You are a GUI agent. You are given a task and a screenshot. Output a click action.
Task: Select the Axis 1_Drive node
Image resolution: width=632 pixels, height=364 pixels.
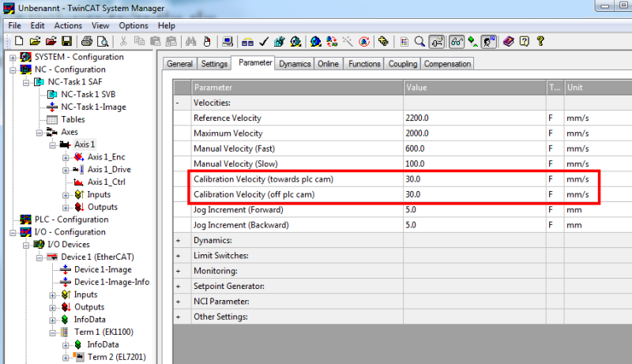(109, 170)
